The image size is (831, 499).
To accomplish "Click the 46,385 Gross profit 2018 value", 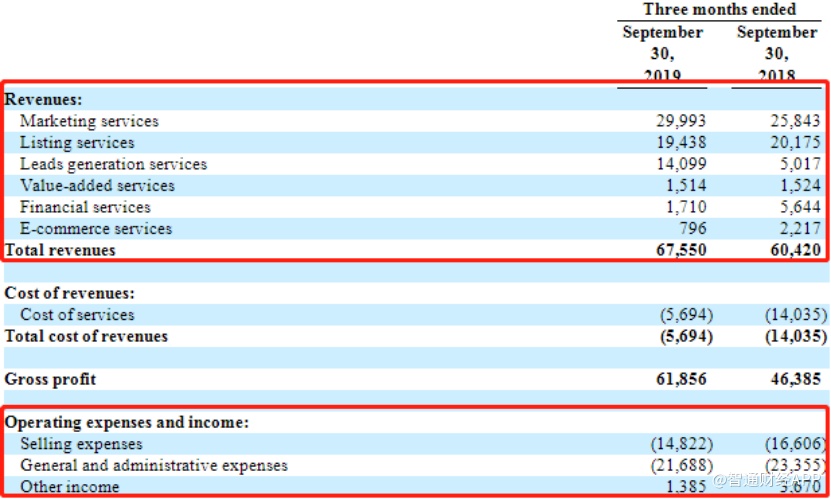I will (795, 379).
